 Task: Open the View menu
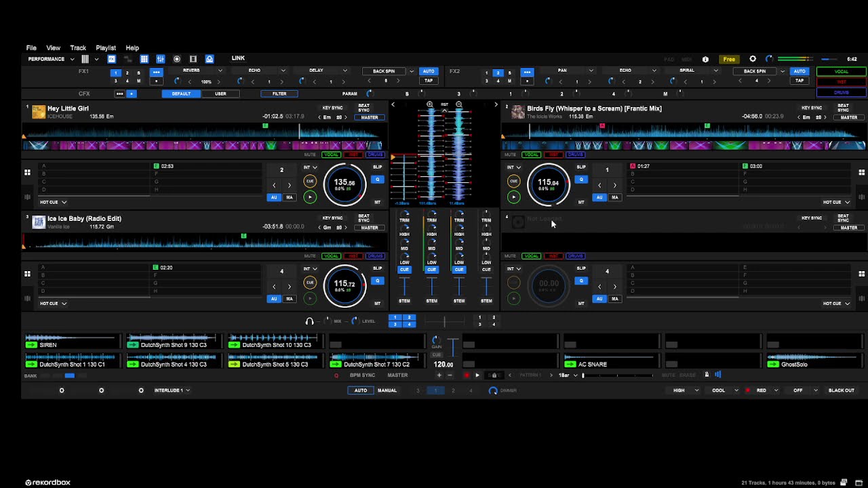(53, 48)
